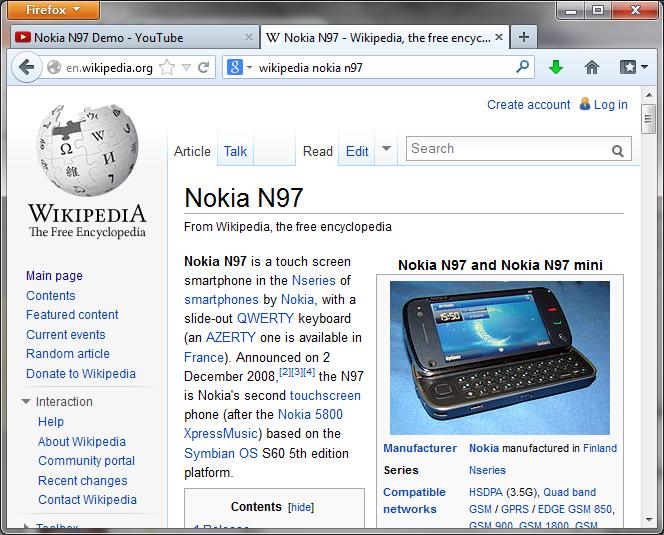The height and width of the screenshot is (535, 664).
Task: Switch to the Nokia N97 Demo YouTube tab
Action: pyautogui.click(x=134, y=37)
